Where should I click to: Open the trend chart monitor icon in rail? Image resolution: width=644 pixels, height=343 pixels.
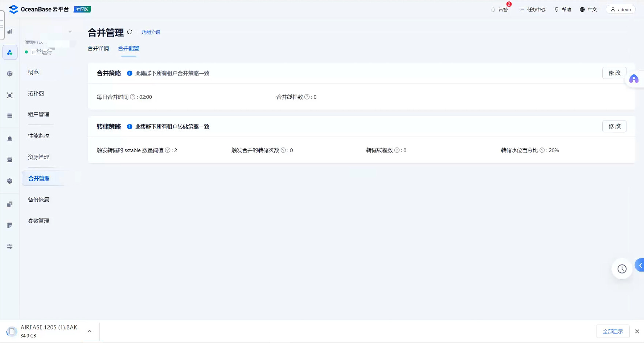(10, 160)
